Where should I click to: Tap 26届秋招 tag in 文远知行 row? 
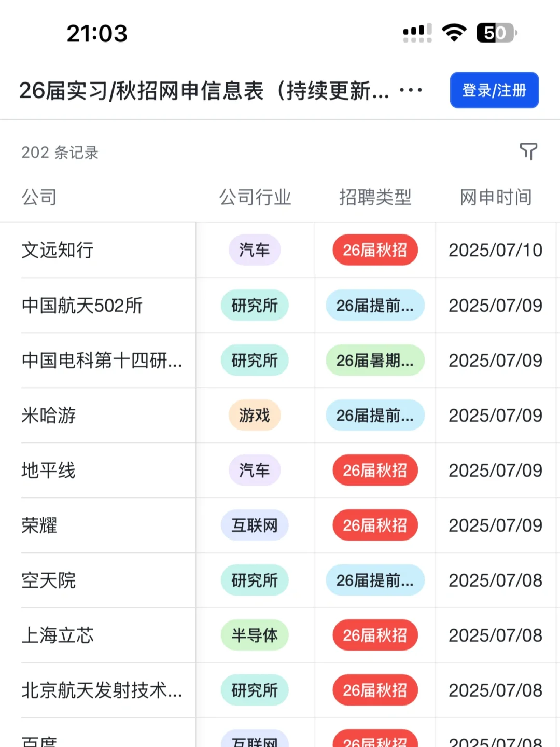375,250
